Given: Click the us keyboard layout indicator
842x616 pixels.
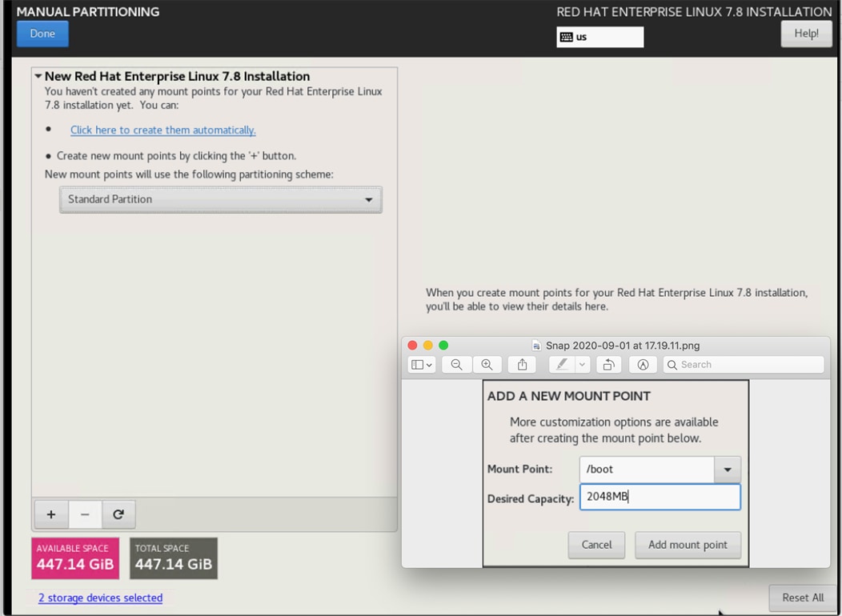Looking at the screenshot, I should pos(599,37).
